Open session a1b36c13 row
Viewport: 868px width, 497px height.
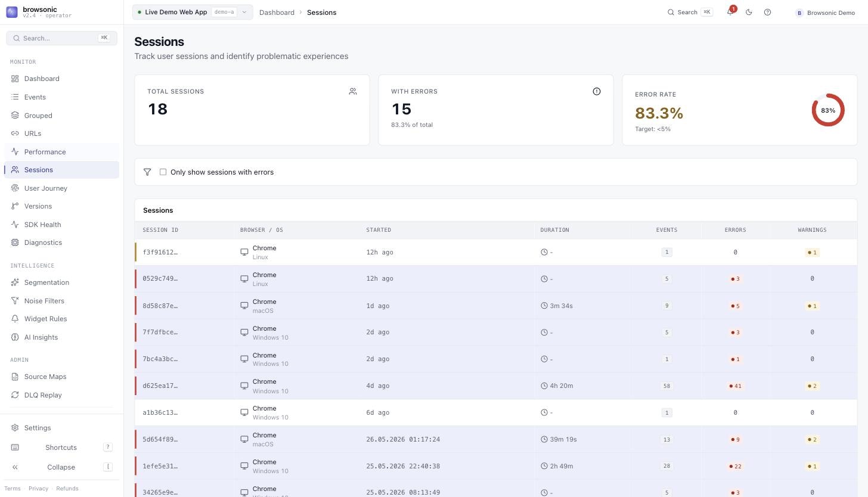[x=496, y=412]
